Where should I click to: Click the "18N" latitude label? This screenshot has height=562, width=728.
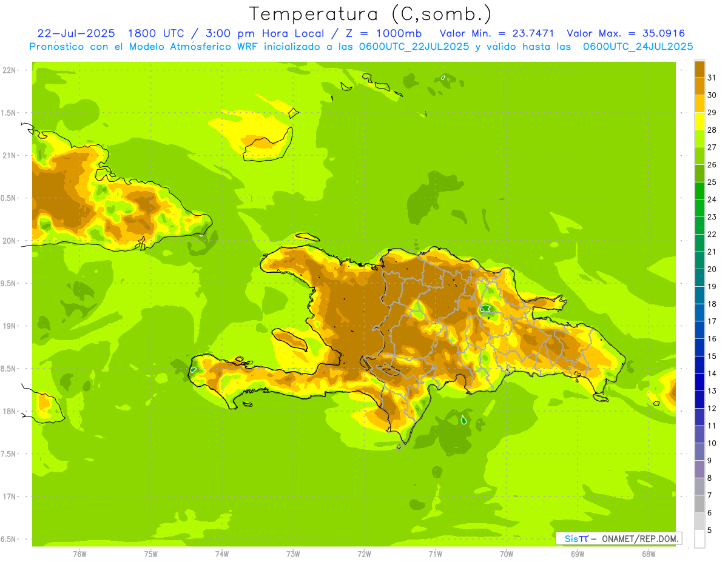10,411
